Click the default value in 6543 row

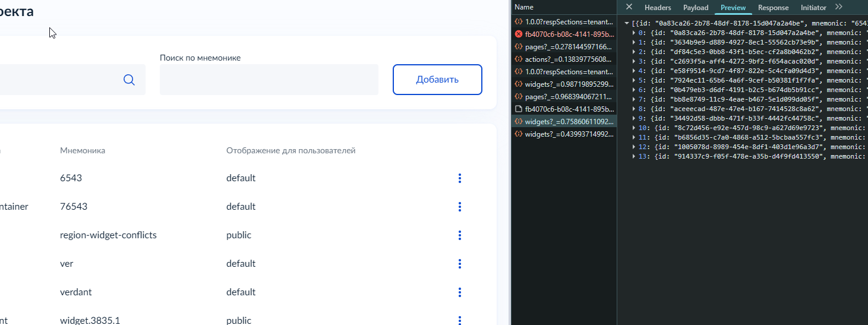coord(241,178)
